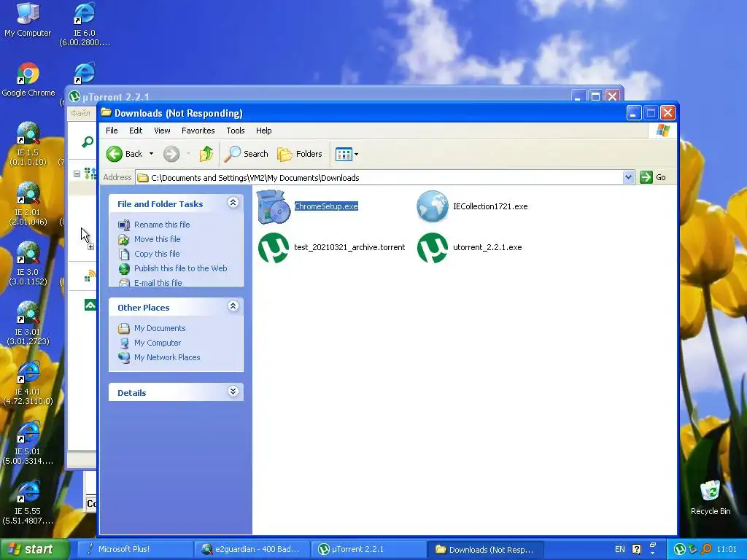Toggle the Folders pane button
The height and width of the screenshot is (560, 747).
tap(300, 154)
